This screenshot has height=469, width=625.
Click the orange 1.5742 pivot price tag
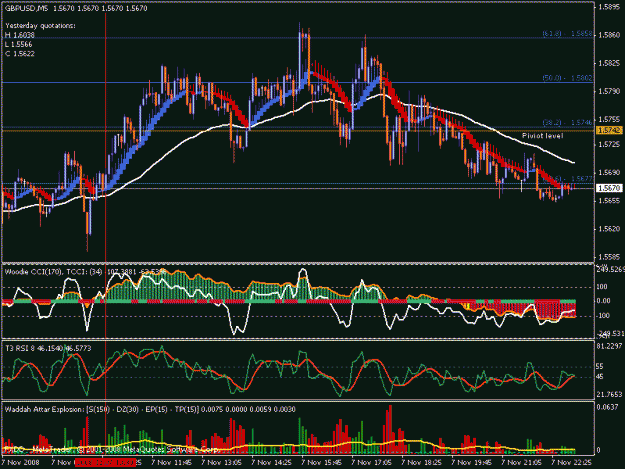click(609, 130)
